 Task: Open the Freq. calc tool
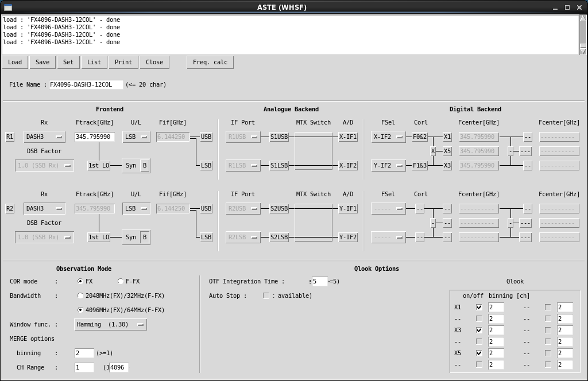click(210, 62)
